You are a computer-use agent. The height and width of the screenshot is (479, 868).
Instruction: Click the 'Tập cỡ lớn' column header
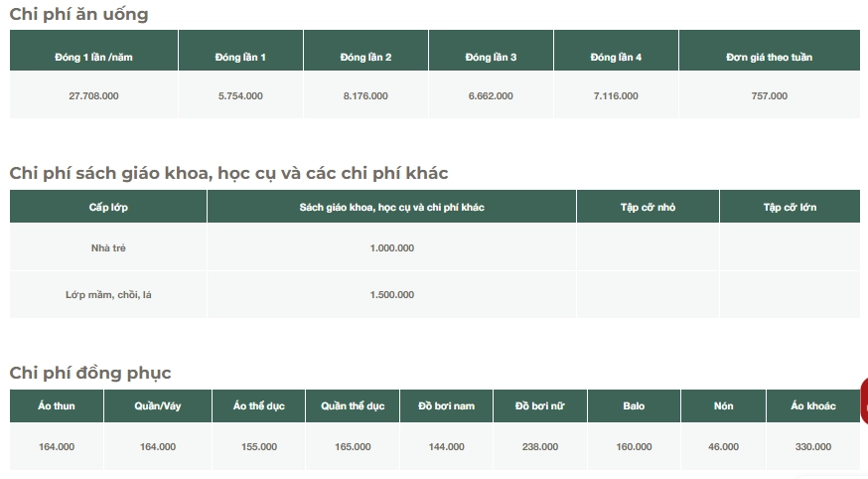tap(790, 207)
